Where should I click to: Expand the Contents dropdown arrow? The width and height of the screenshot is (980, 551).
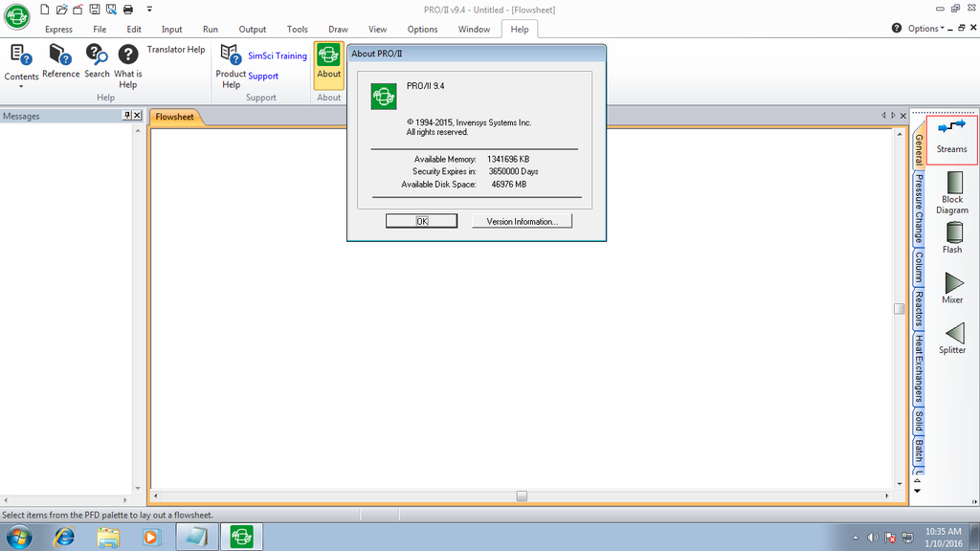point(21,86)
